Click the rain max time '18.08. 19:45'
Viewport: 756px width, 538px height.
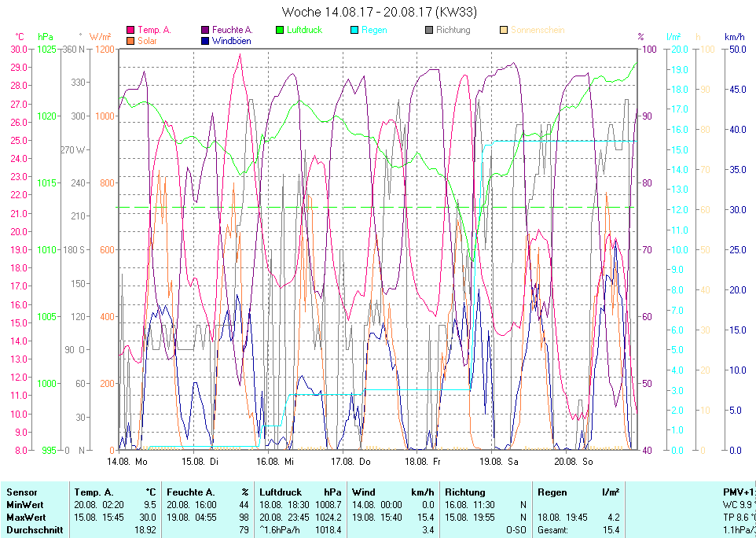(x=563, y=518)
